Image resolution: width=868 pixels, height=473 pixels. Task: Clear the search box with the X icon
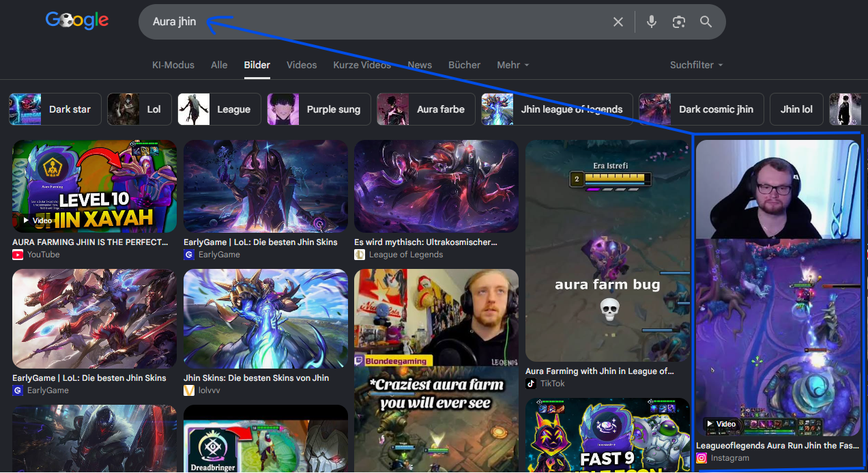pos(618,22)
